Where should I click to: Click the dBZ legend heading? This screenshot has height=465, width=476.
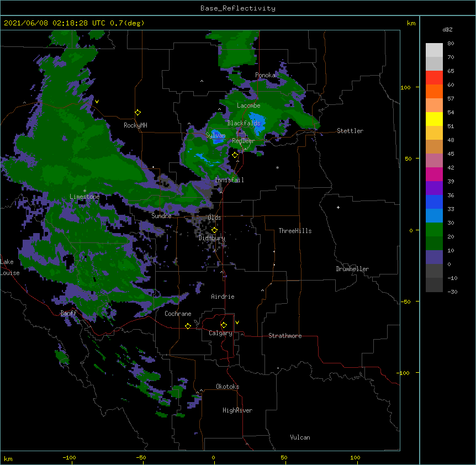pos(447,30)
